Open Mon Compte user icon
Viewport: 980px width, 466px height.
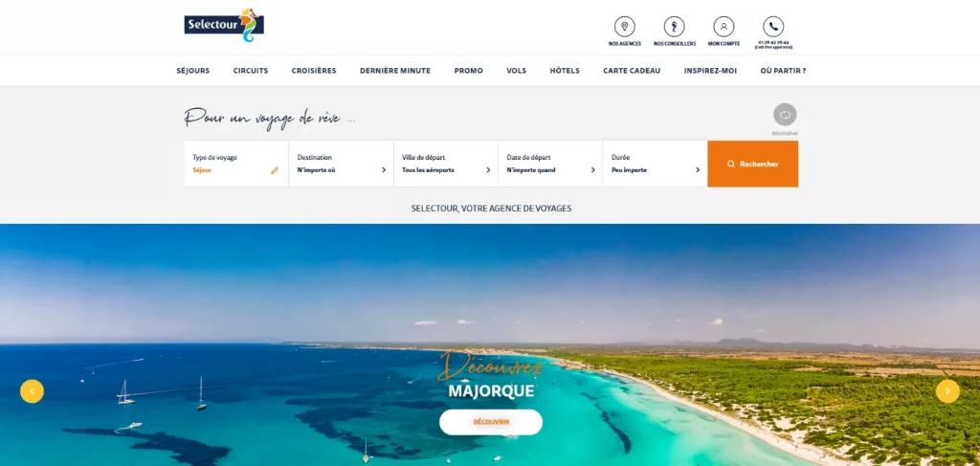pyautogui.click(x=724, y=27)
